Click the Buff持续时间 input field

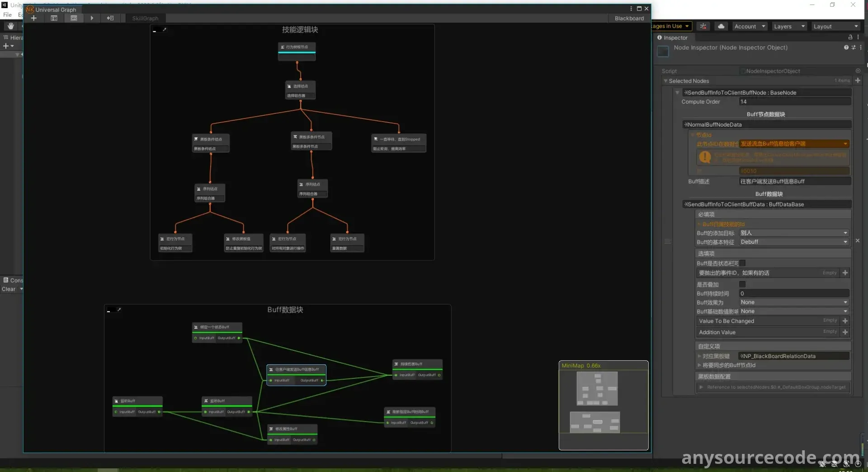[x=794, y=293]
